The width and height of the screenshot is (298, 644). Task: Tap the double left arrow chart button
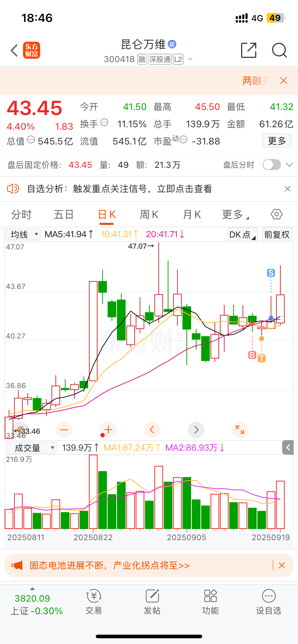click(20, 429)
